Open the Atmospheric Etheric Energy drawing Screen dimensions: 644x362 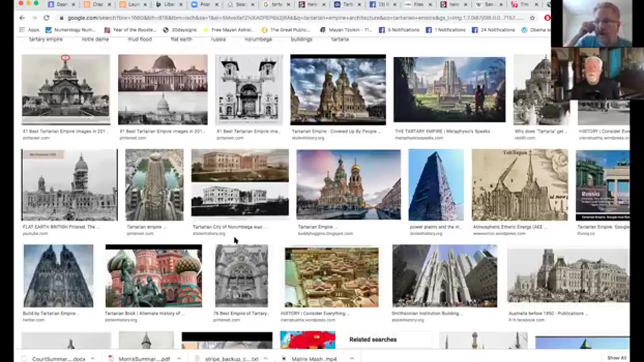[x=520, y=185]
